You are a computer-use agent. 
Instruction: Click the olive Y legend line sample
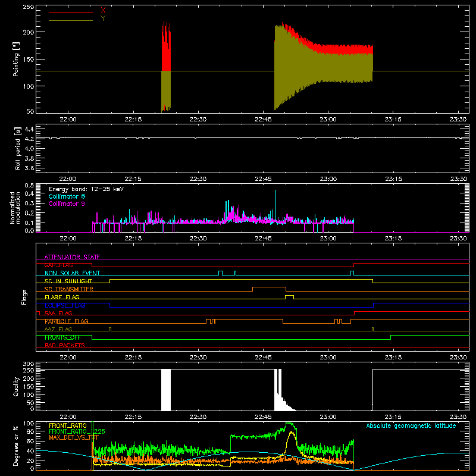[71, 21]
